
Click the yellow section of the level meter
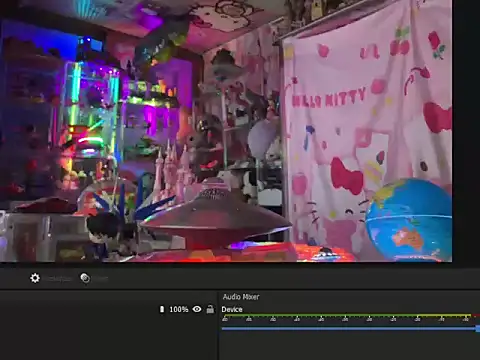click(x=443, y=315)
